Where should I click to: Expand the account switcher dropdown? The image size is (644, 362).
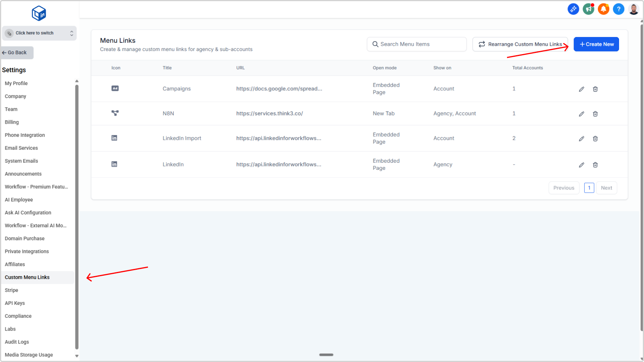coord(39,33)
